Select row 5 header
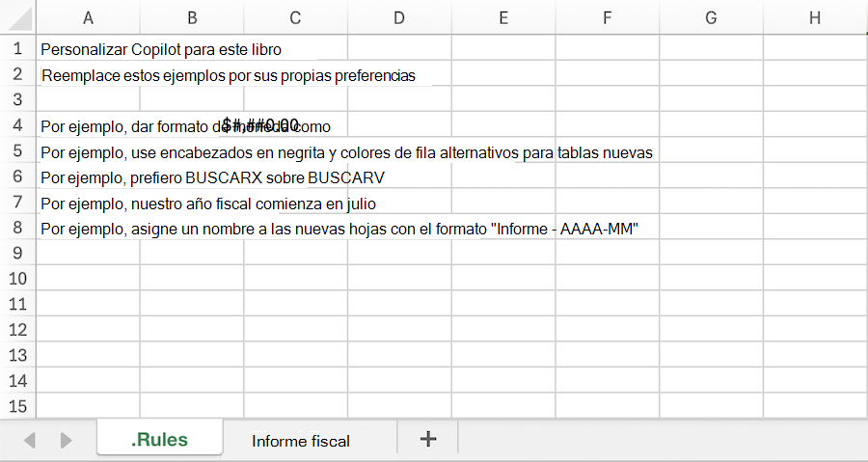This screenshot has height=462, width=868. pyautogui.click(x=17, y=150)
